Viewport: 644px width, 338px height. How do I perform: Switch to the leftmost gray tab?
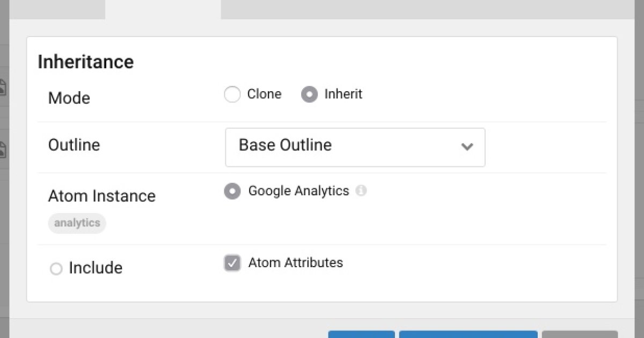pos(57,9)
